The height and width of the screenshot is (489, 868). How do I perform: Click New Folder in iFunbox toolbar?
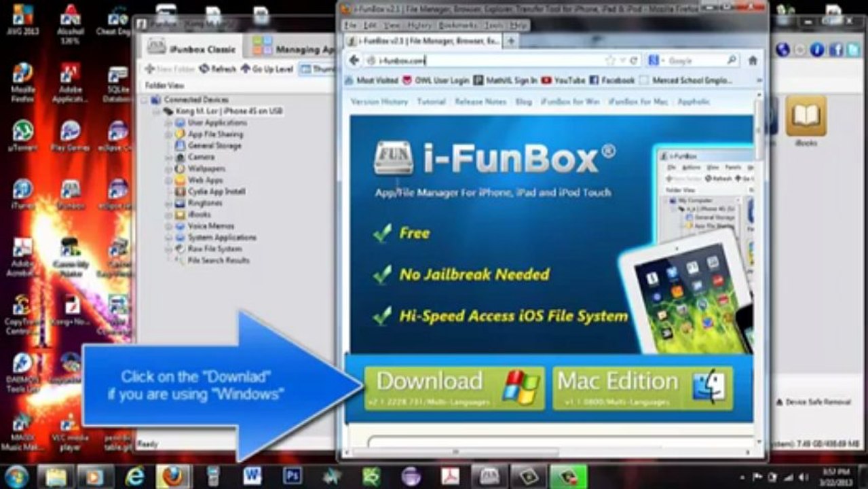pos(170,69)
